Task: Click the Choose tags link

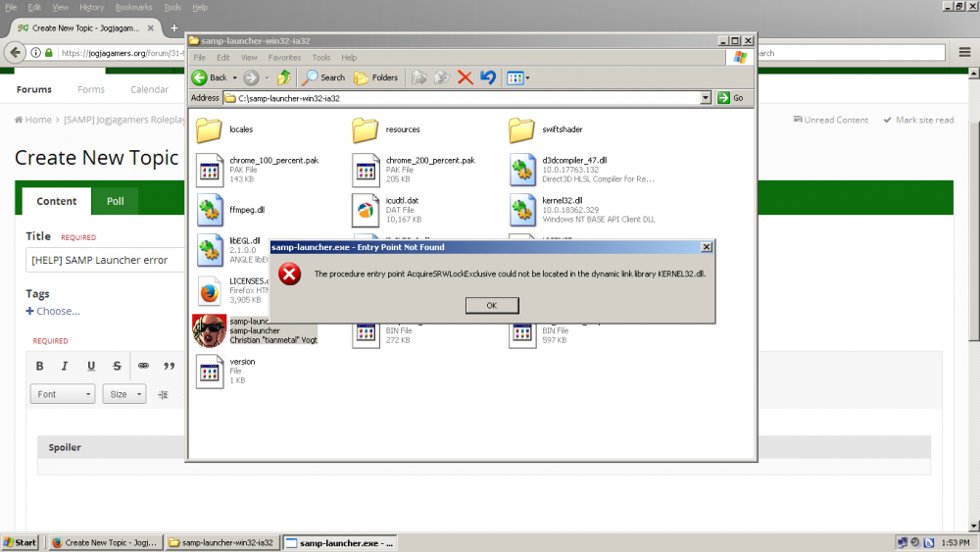Action: tap(53, 312)
